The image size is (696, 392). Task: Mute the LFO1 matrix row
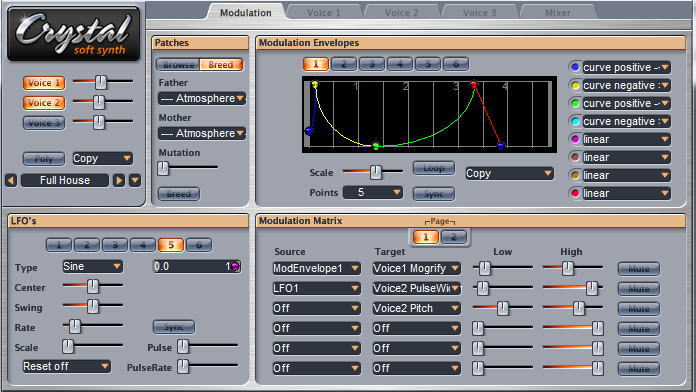click(x=639, y=289)
